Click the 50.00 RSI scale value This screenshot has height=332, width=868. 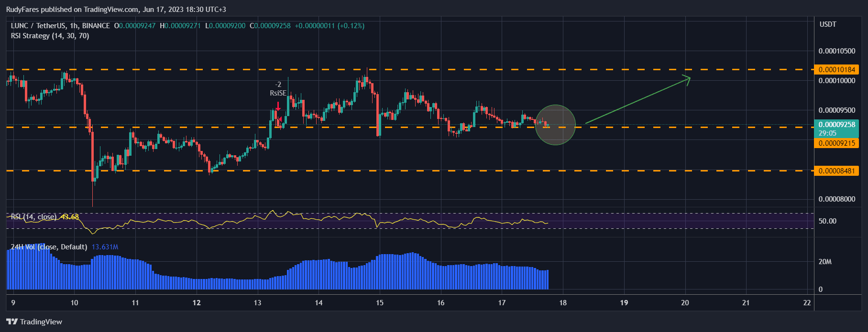pos(827,221)
